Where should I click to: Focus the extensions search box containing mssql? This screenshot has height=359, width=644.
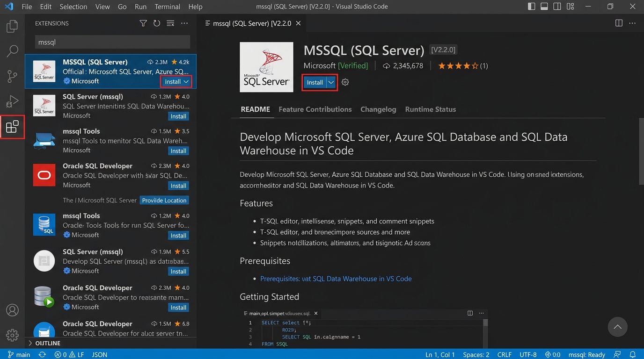pos(112,42)
